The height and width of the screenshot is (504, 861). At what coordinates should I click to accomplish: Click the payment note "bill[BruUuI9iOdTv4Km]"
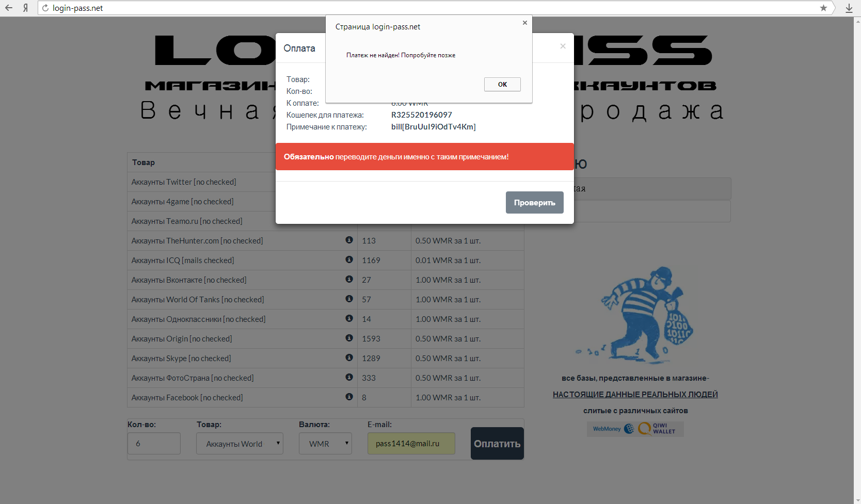tap(434, 127)
